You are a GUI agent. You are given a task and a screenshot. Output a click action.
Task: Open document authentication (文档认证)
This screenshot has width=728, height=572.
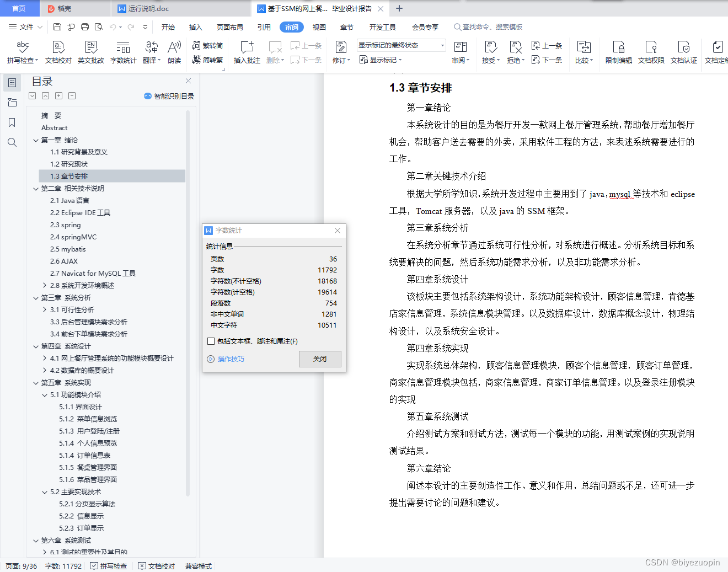coord(684,52)
